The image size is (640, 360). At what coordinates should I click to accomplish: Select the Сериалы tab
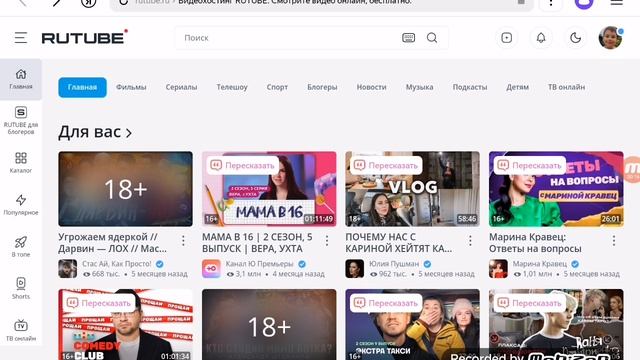coord(181,87)
